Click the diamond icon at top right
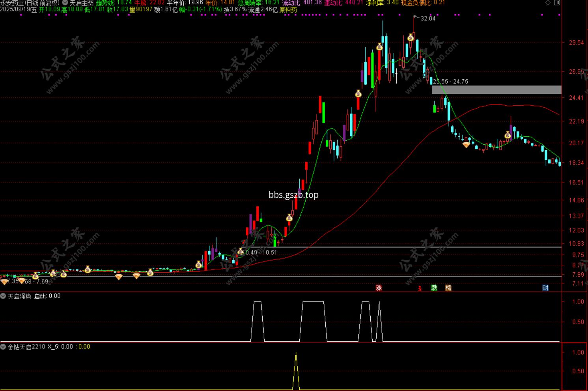The height and width of the screenshot is (391, 588). click(548, 3)
